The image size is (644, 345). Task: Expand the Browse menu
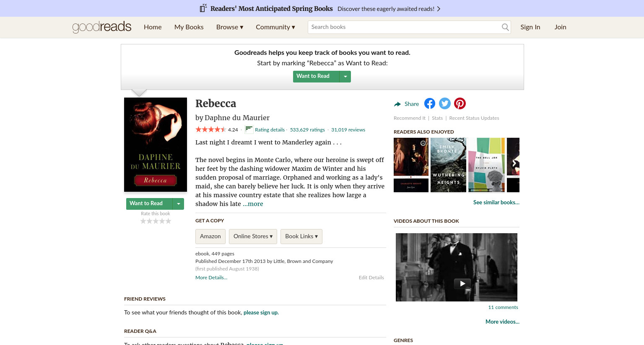click(230, 27)
